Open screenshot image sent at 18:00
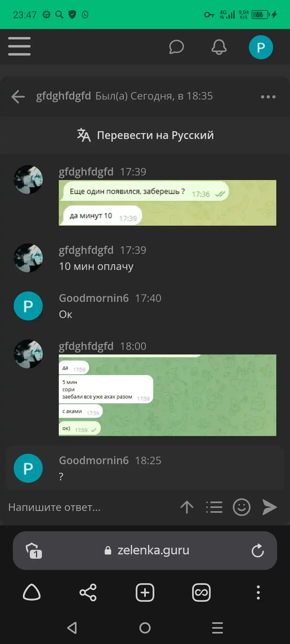 pyautogui.click(x=168, y=395)
